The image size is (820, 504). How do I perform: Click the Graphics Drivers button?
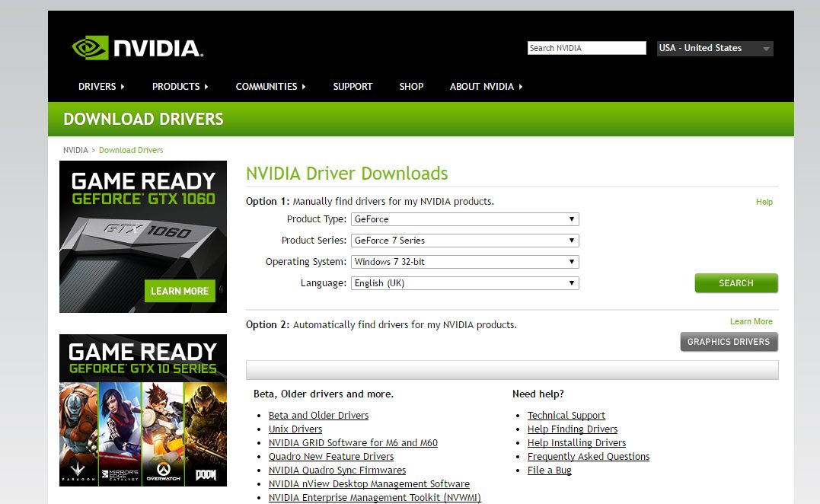(x=729, y=342)
